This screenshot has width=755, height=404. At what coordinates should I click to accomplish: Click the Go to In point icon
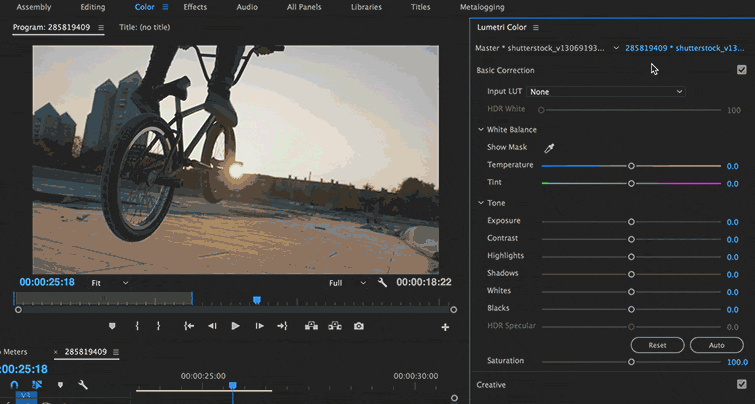click(x=188, y=326)
